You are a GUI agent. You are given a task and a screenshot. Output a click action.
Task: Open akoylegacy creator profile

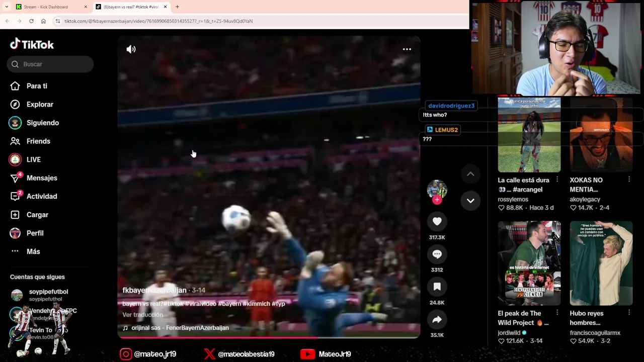[585, 200]
